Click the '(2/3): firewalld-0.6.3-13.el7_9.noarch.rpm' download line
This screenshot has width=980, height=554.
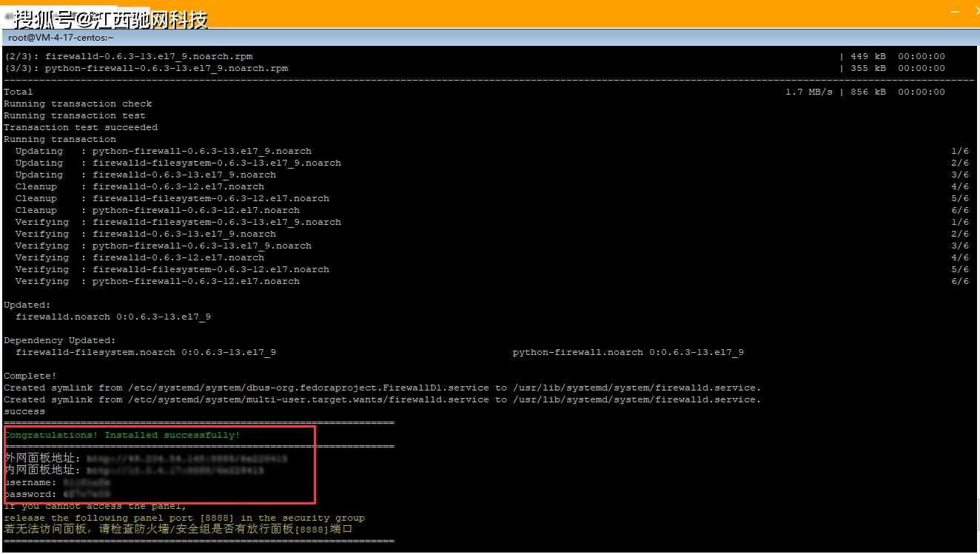[x=128, y=56]
